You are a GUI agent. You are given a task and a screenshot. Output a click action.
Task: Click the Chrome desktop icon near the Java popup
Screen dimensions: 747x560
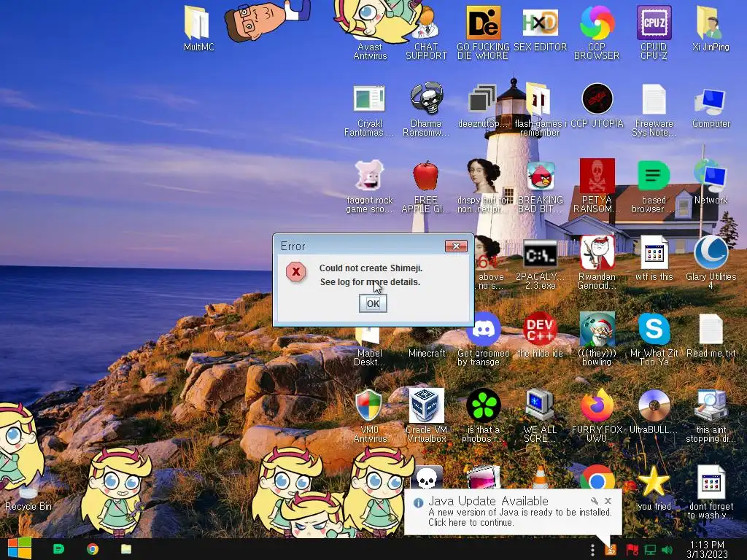coord(597,478)
